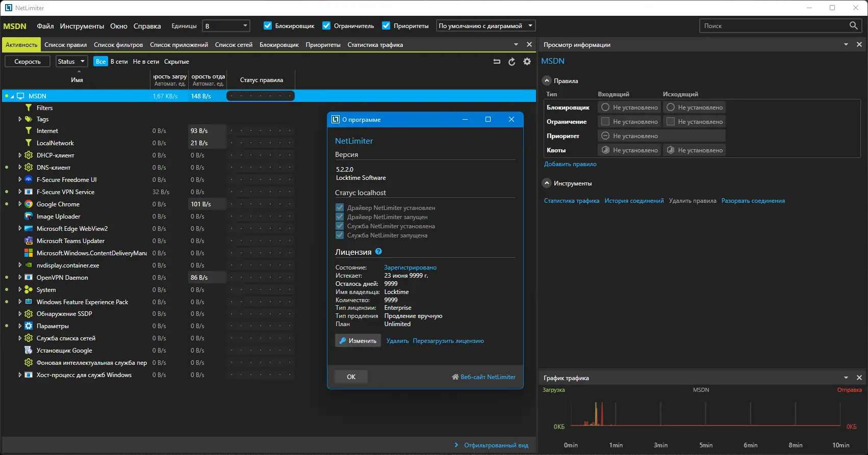Click the collapse-all rows icon
The image size is (868, 455).
click(x=497, y=62)
